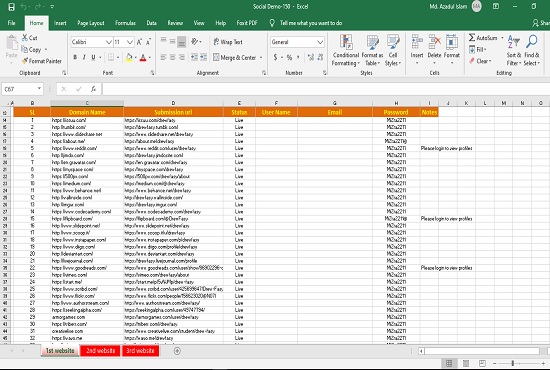Switch to Page Break Preview in status bar
Image resolution: width=550 pixels, height=370 pixels.
[482, 363]
